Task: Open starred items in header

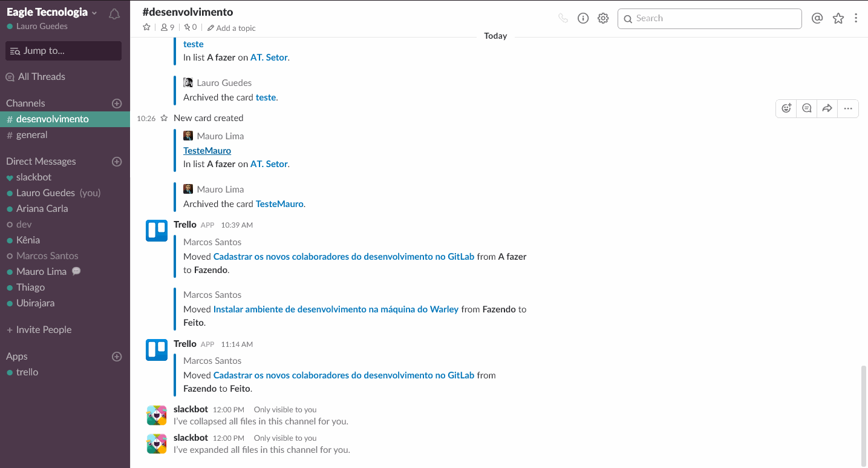Action: [x=838, y=18]
